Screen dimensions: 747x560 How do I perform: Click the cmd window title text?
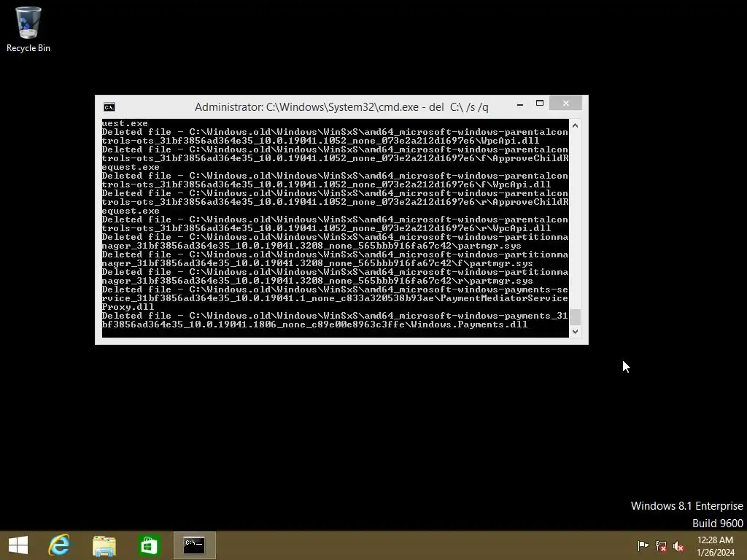(x=341, y=107)
